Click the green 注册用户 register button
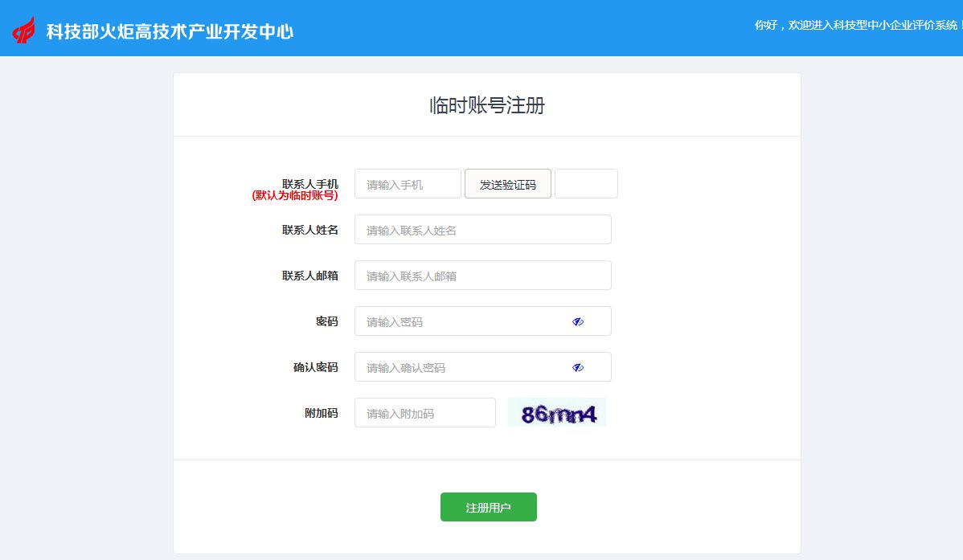Image resolution: width=963 pixels, height=560 pixels. click(x=488, y=506)
